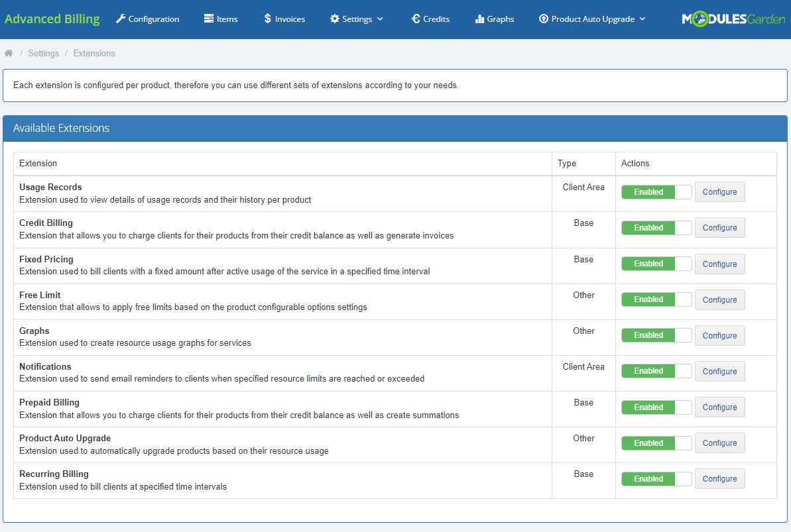Select Extensions in the breadcrumb trail
Viewport: 791px width, 532px height.
[94, 53]
